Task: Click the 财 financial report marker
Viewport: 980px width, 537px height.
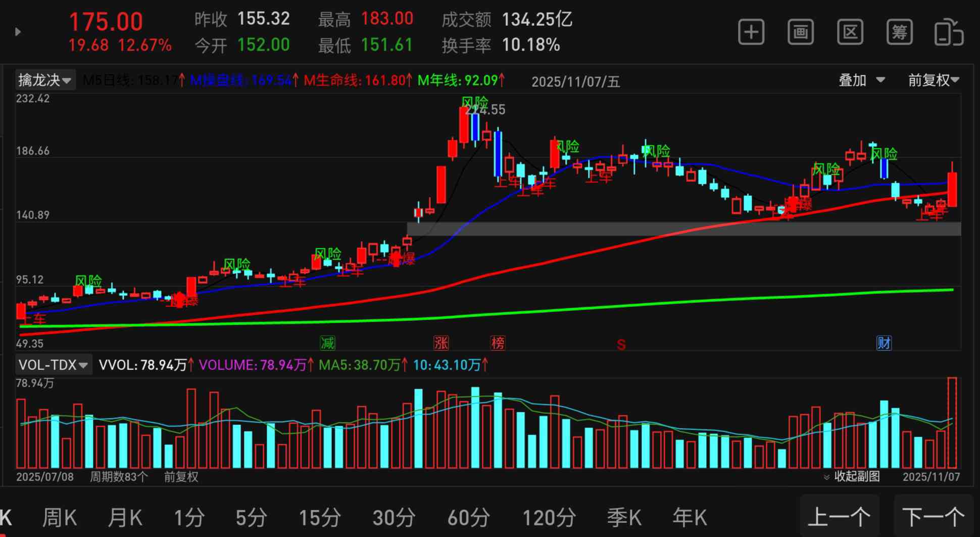Action: tap(884, 343)
